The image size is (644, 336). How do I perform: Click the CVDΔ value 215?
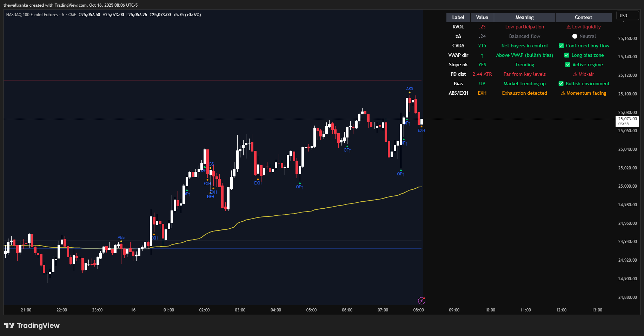tap(482, 46)
